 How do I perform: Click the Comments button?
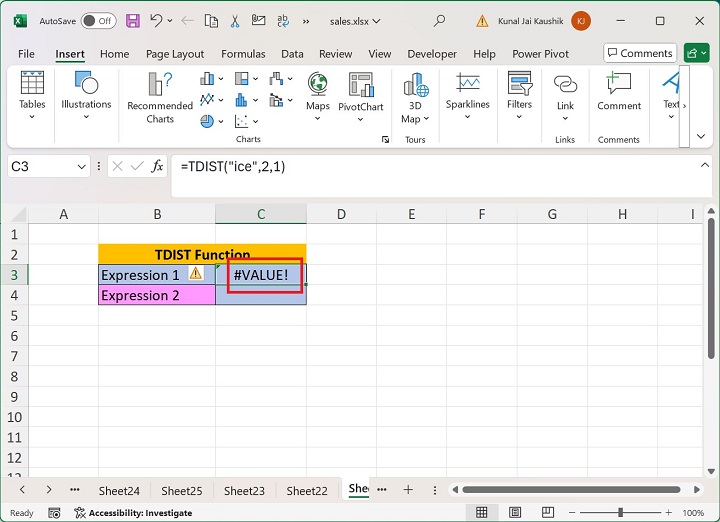640,53
